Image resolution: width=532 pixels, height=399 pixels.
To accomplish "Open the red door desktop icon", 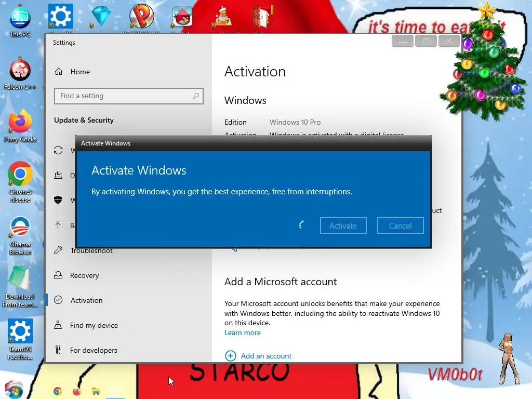I will 263,17.
